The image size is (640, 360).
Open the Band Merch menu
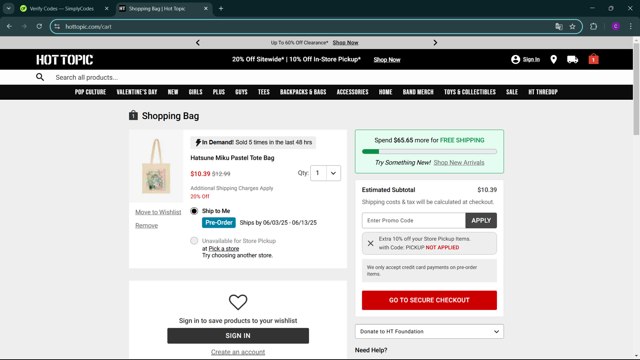(x=418, y=92)
